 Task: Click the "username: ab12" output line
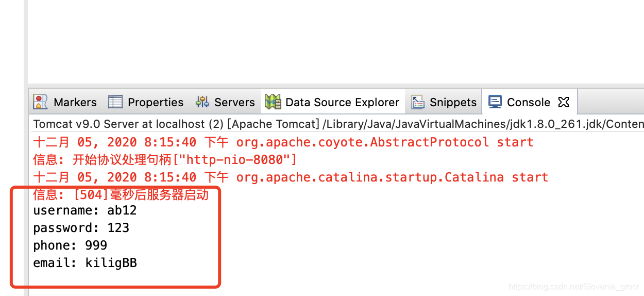tap(85, 210)
